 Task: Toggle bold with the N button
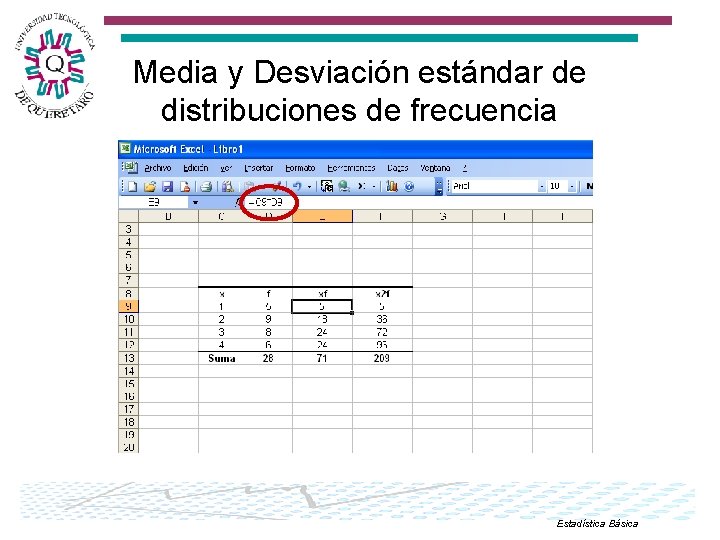pos(589,186)
